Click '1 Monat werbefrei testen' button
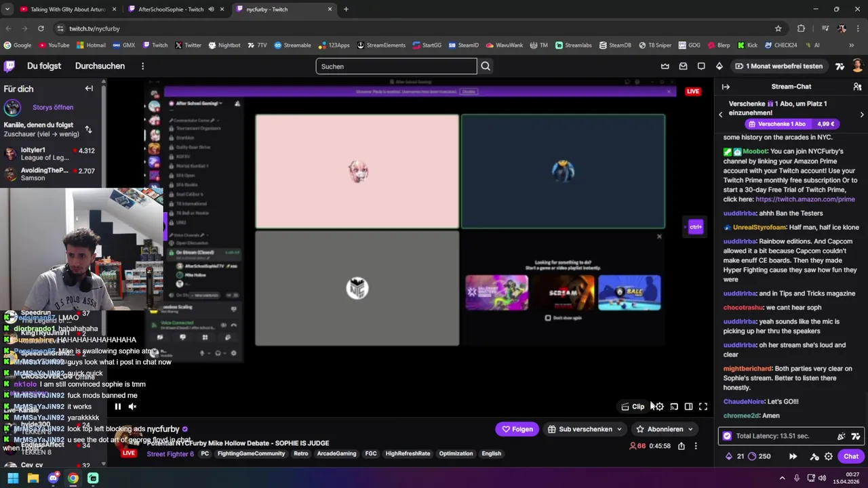The image size is (868, 488). click(780, 66)
